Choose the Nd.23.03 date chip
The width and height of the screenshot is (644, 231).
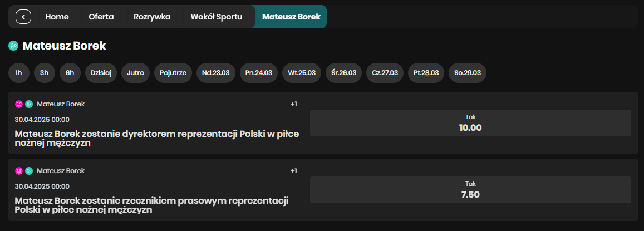[x=216, y=73]
